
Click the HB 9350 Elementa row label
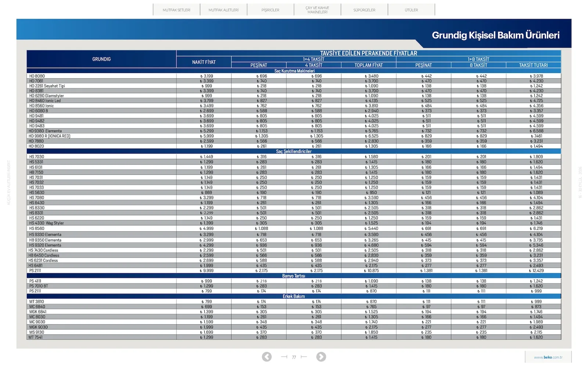45,240
